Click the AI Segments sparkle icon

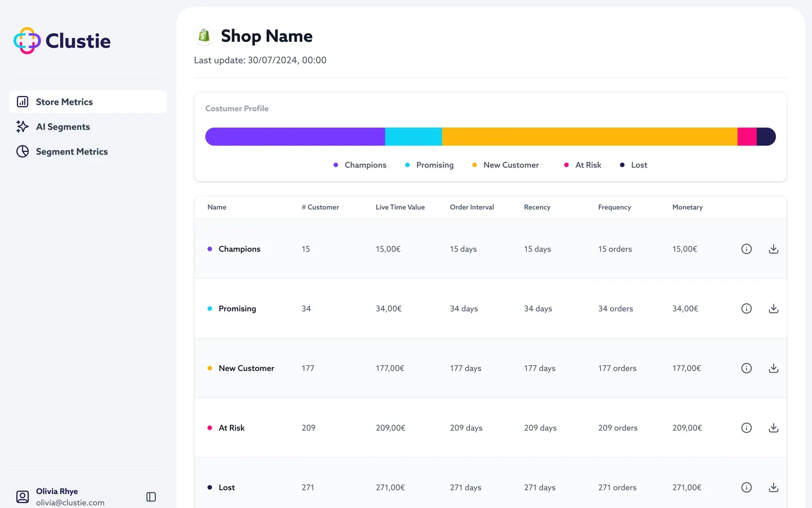pos(22,126)
